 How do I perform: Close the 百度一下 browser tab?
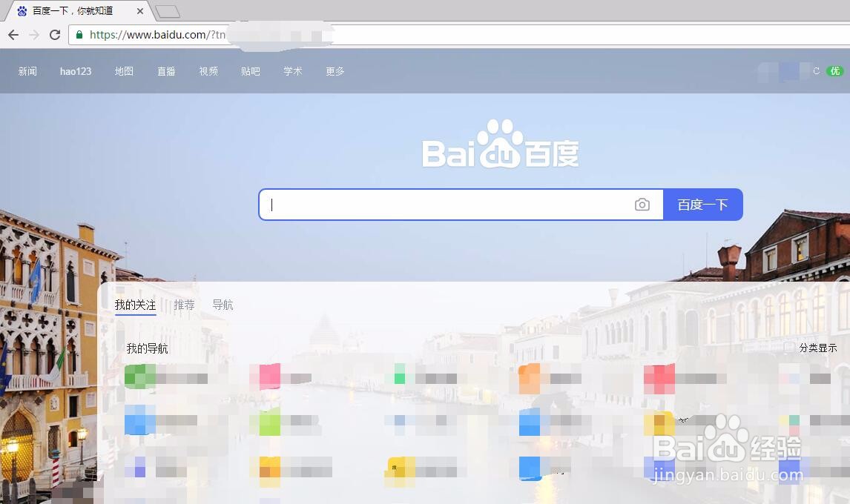[x=140, y=11]
